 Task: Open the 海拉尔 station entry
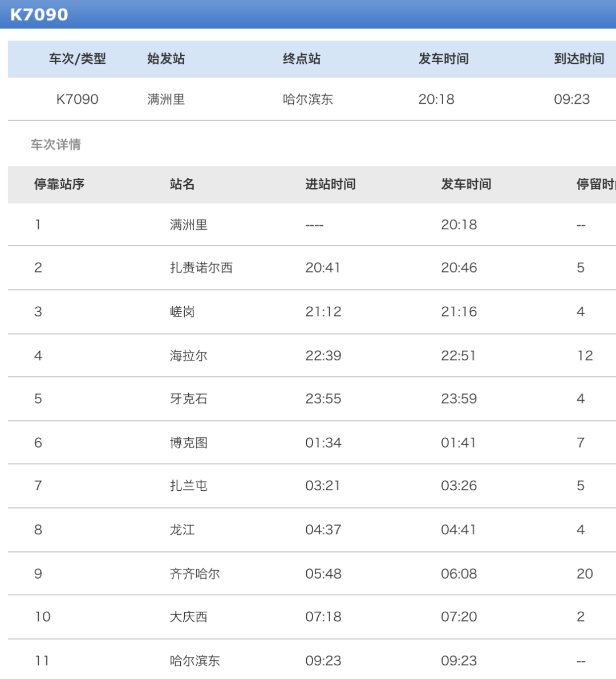(188, 356)
